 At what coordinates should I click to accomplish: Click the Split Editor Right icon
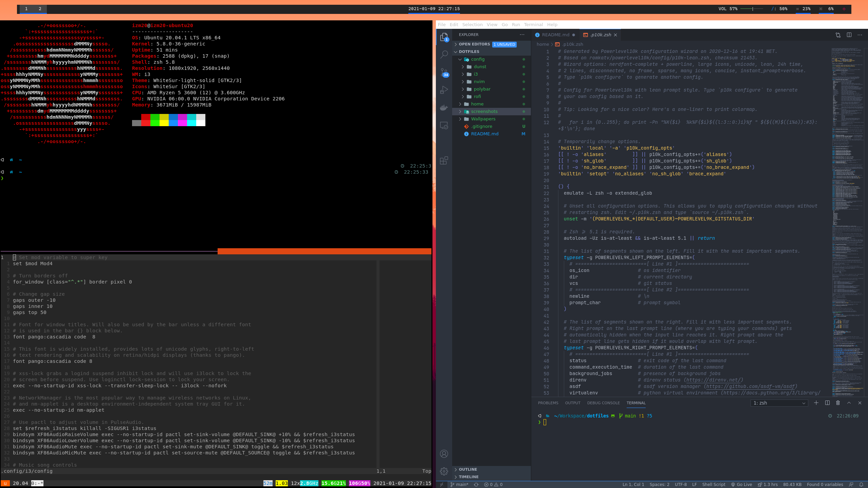pos(849,35)
